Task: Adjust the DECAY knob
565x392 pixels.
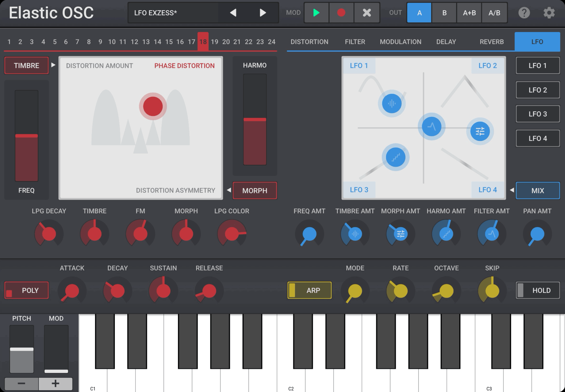Action: (x=118, y=291)
